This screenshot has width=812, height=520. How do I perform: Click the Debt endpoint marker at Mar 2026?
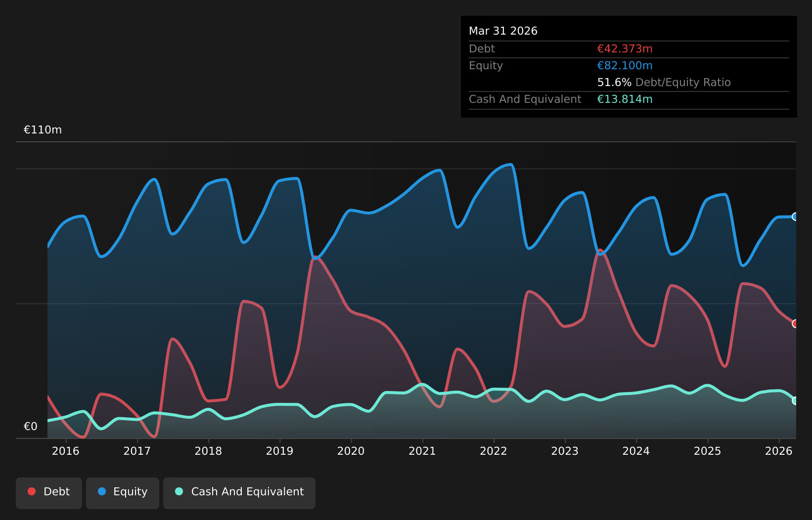tap(795, 324)
